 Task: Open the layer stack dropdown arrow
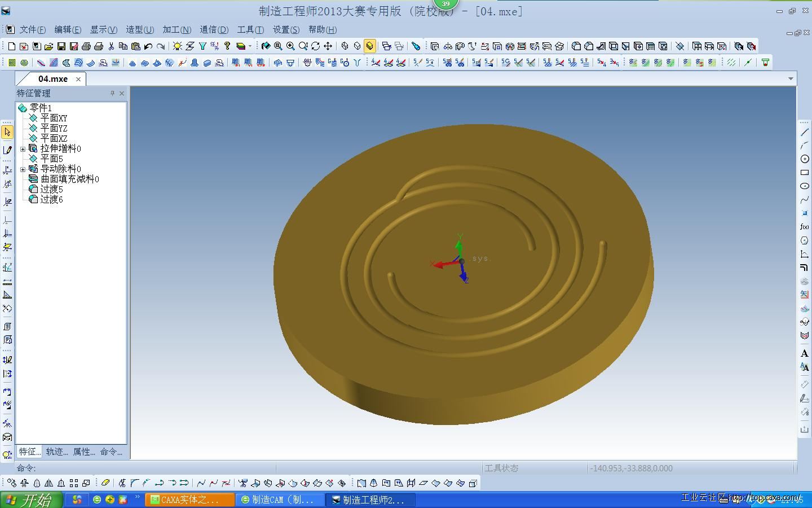point(250,46)
